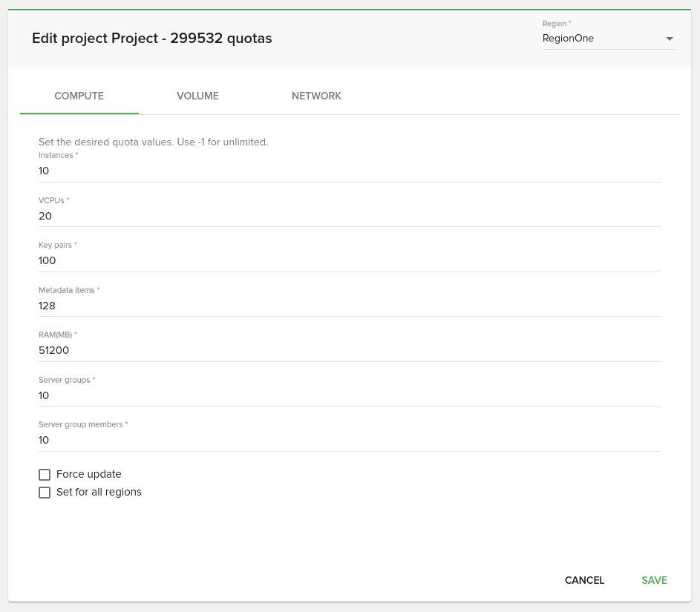Edit the Metadata items field
This screenshot has height=612, width=700.
(x=349, y=306)
